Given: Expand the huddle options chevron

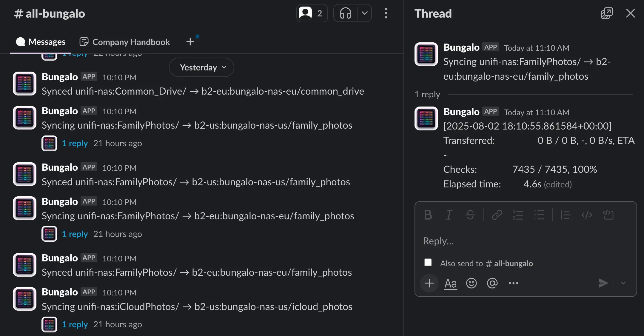Looking at the screenshot, I should coord(364,13).
